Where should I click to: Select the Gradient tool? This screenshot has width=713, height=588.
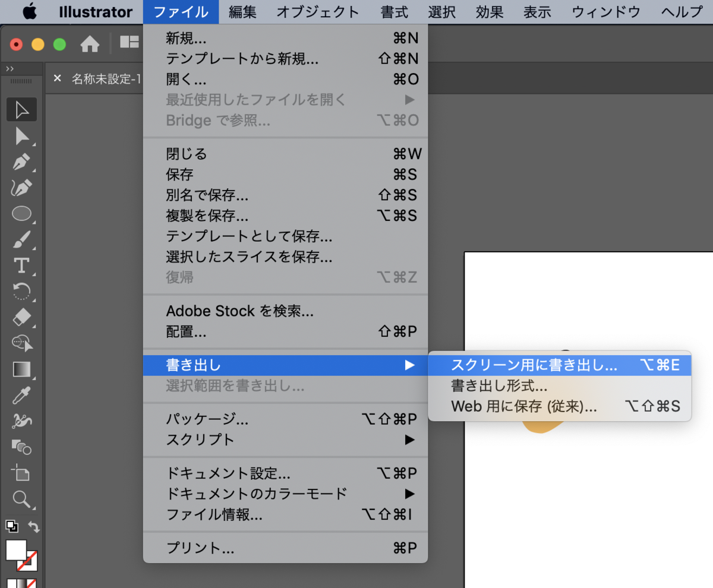pyautogui.click(x=21, y=369)
